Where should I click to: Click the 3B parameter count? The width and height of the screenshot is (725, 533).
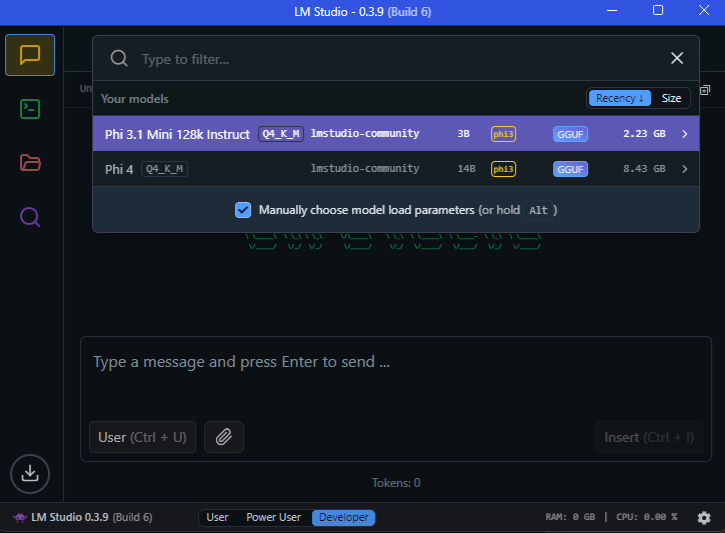463,134
